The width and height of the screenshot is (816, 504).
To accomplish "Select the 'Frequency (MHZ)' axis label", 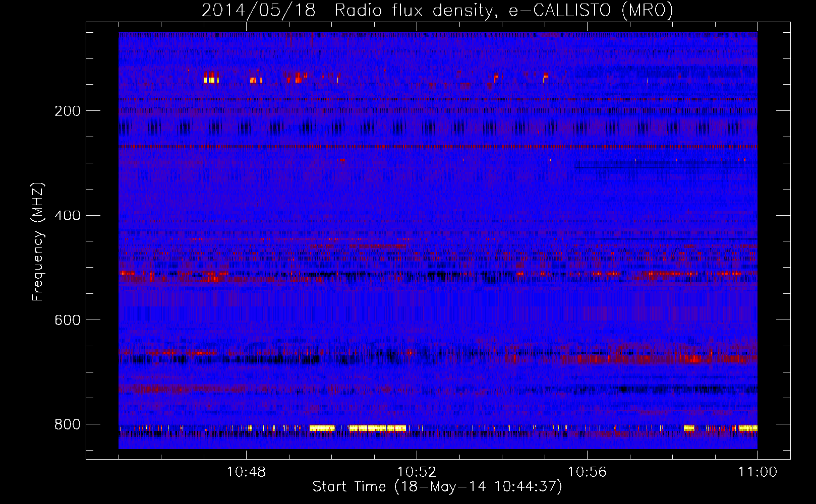I will point(38,242).
